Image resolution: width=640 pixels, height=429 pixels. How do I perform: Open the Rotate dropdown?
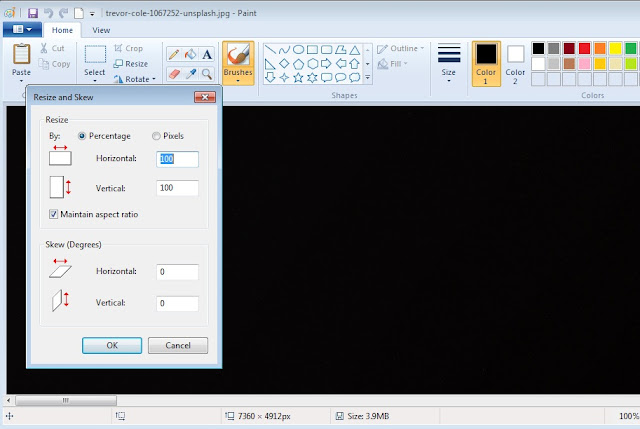[x=135, y=79]
